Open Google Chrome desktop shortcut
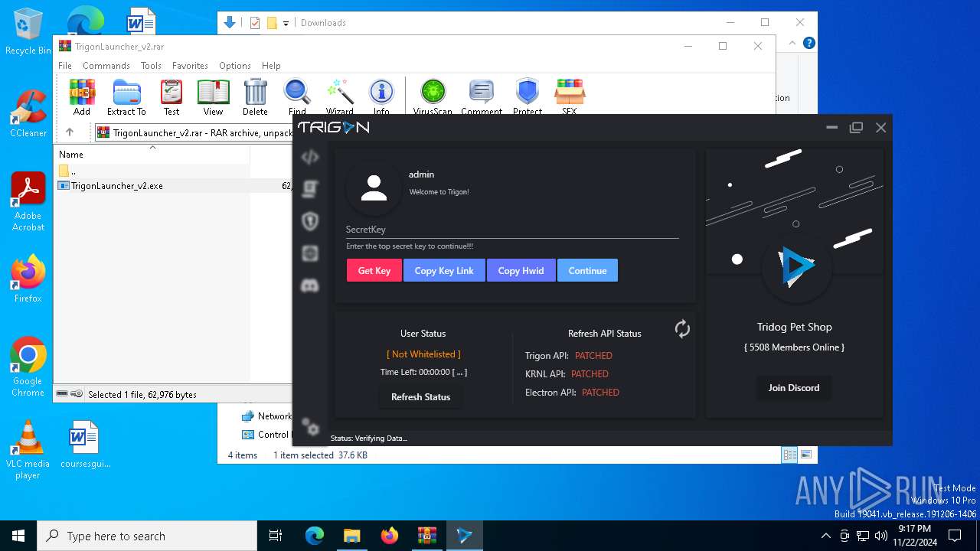The height and width of the screenshot is (551, 980). [28, 367]
